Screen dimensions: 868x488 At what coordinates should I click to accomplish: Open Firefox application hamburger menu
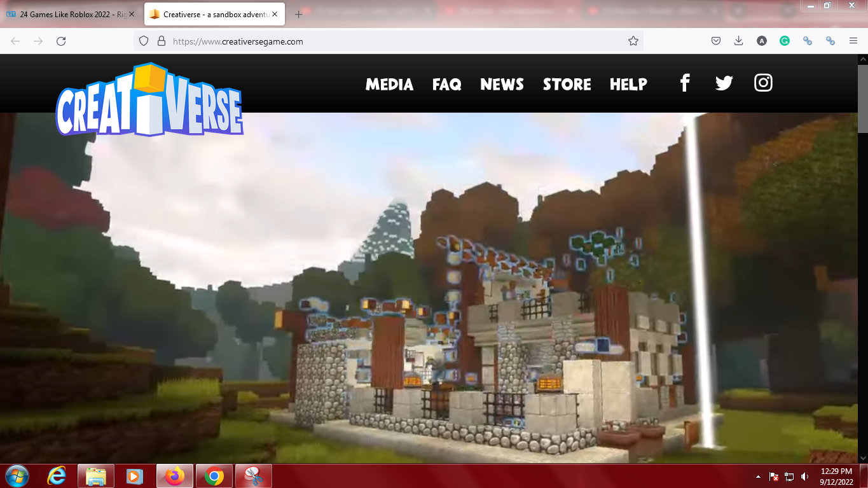853,41
